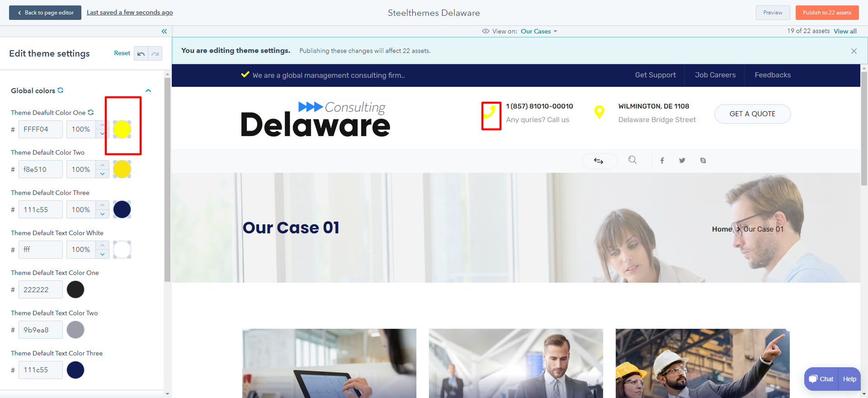Open the Our Cases view dropdown
Screen dimensions: 868x398
coord(539,31)
